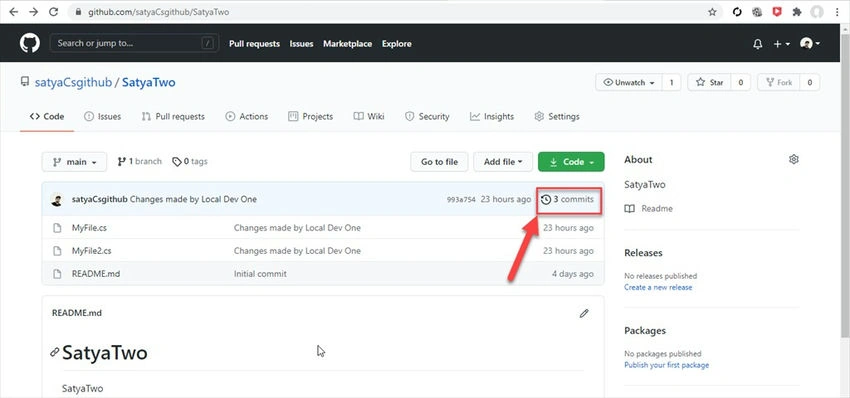850x398 pixels.
Task: Click the browser forward arrow
Action: pos(34,12)
